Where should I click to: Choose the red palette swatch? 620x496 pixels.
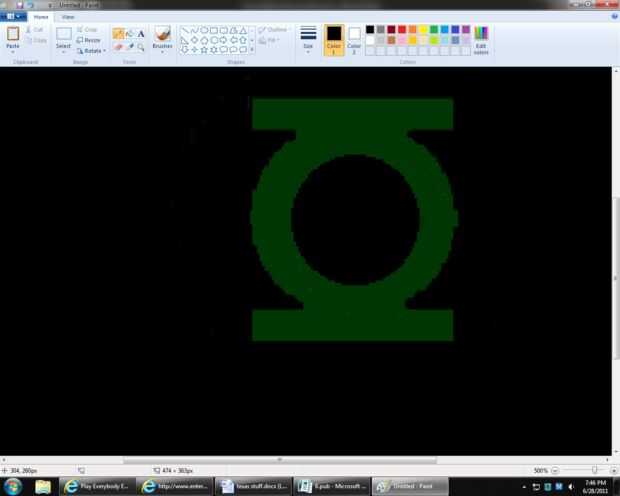[x=402, y=29]
